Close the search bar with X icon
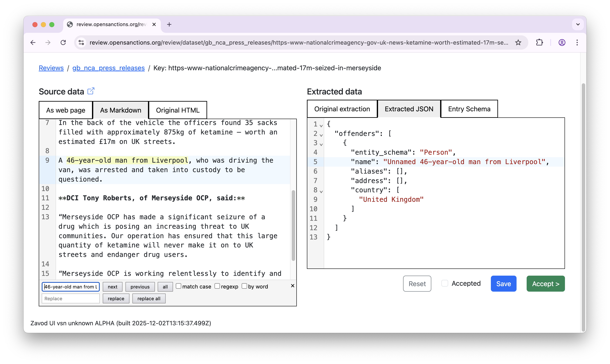The height and width of the screenshot is (364, 610). (293, 286)
